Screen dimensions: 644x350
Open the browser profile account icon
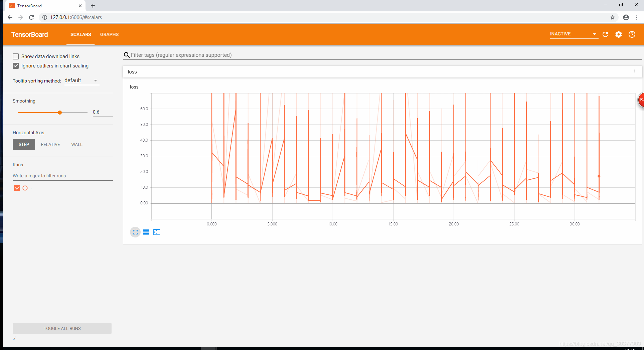(x=626, y=17)
